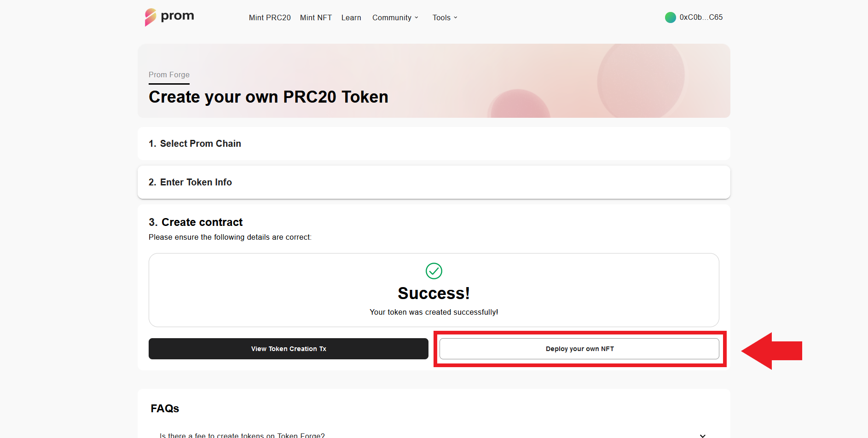
Task: Open the Community dropdown menu
Action: pyautogui.click(x=395, y=17)
